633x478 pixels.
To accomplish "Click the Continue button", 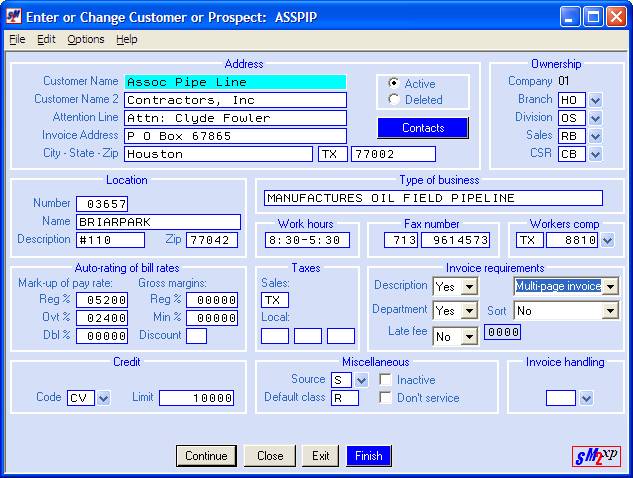I will point(206,456).
